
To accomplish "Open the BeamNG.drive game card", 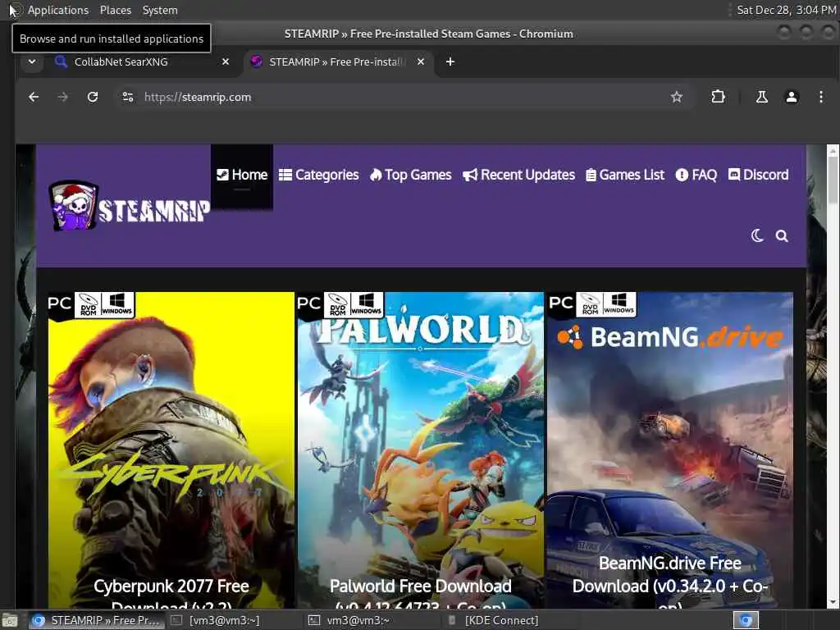I will tap(670, 450).
